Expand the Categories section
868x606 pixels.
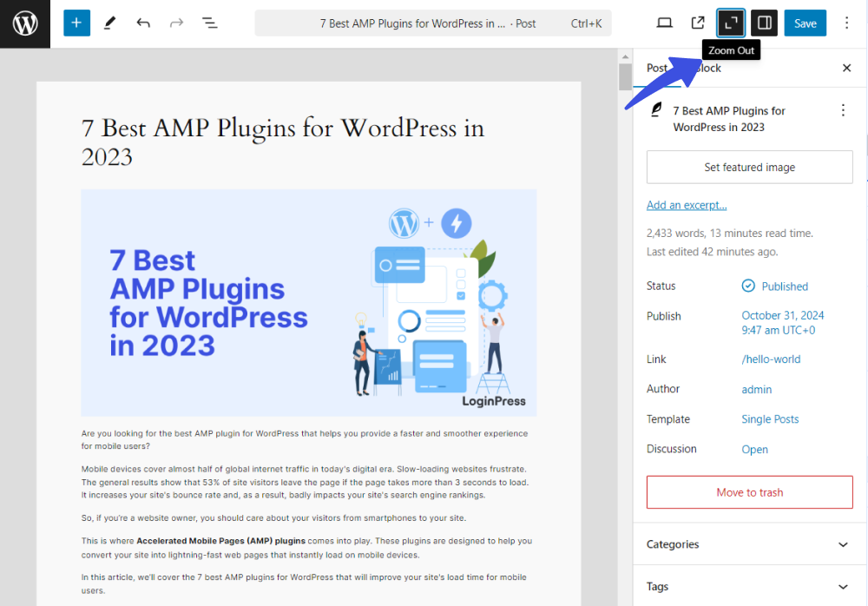click(x=749, y=544)
